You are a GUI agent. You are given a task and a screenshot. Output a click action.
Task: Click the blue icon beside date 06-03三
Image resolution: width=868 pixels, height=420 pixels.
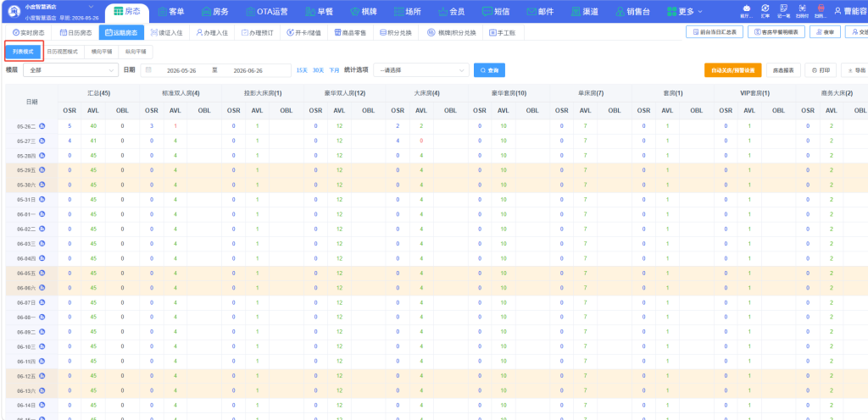[42, 244]
